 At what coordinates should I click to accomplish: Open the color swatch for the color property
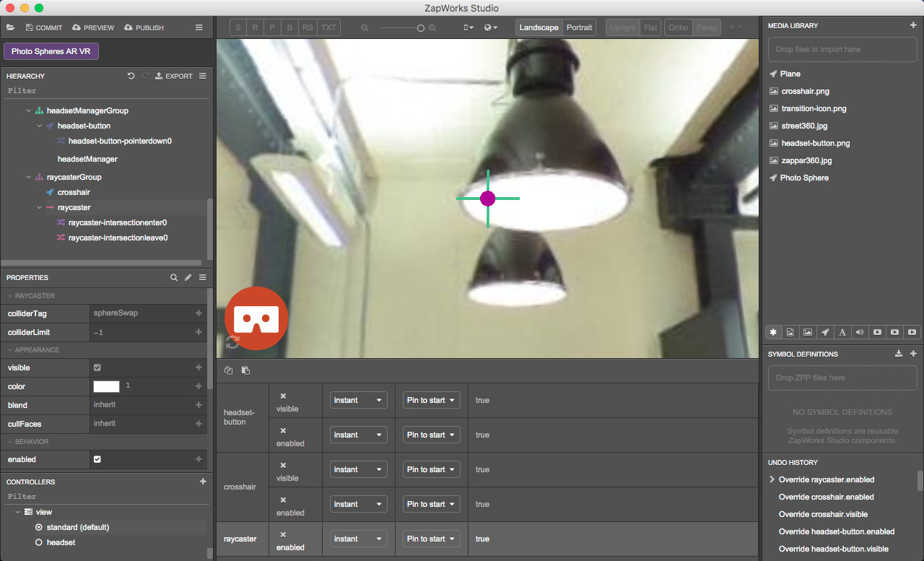tap(106, 386)
